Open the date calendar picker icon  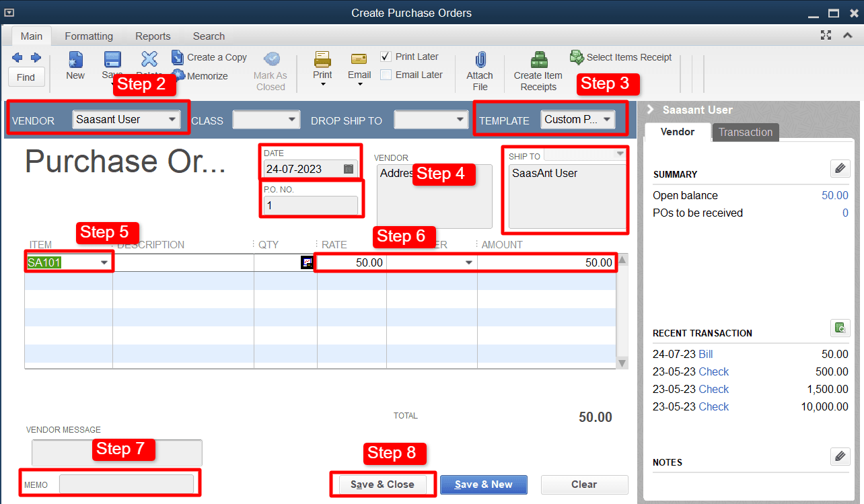[349, 169]
